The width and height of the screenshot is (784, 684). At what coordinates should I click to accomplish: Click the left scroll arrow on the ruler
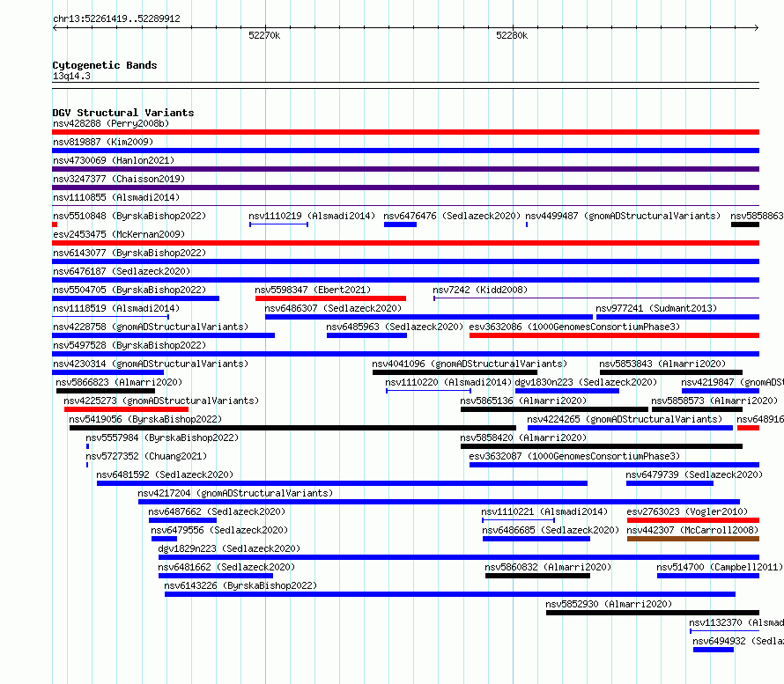pos(55,28)
